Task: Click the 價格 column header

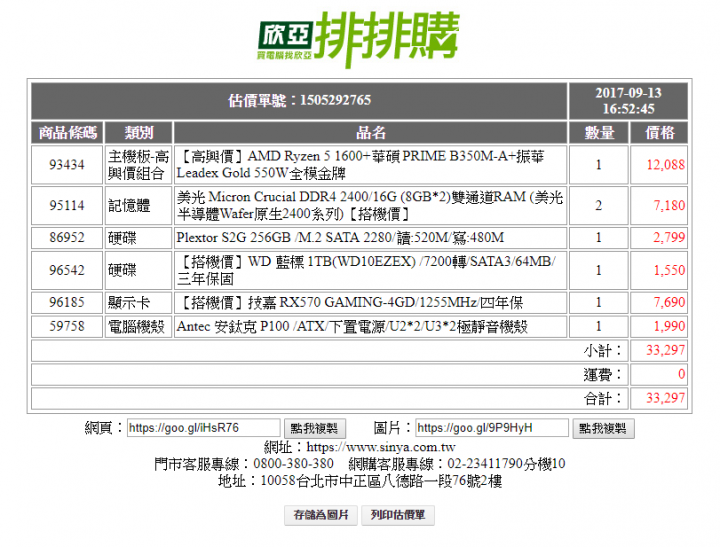Action: [x=659, y=133]
